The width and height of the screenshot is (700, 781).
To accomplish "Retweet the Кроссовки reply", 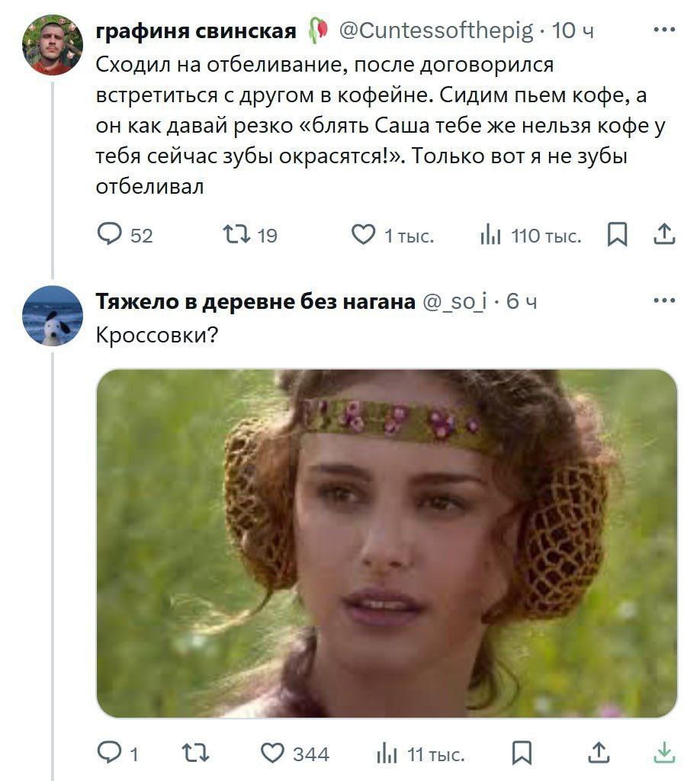I will [195, 753].
